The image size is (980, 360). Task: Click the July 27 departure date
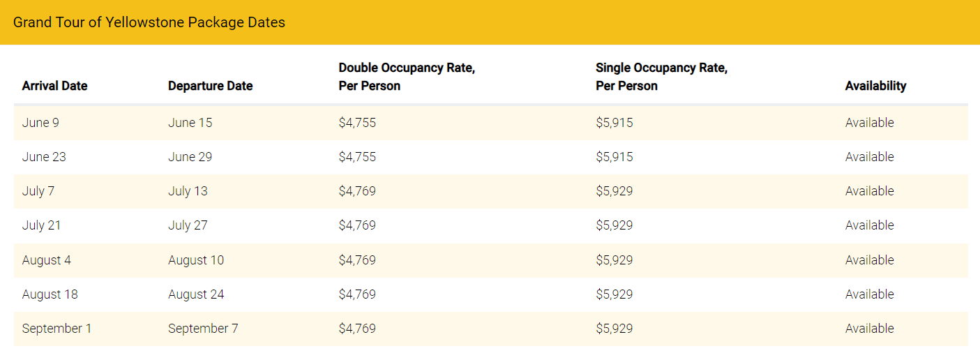(x=188, y=225)
